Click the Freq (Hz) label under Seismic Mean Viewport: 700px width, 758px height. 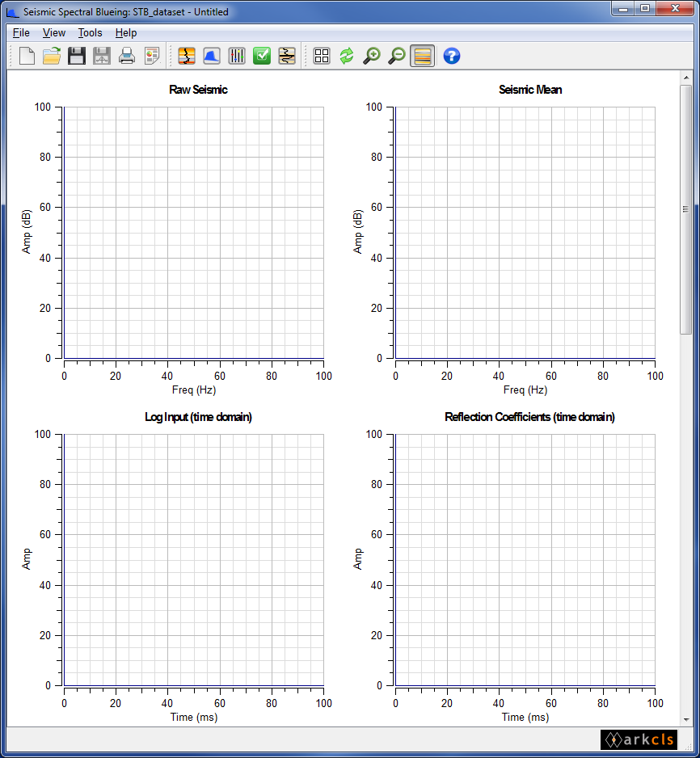[525, 390]
